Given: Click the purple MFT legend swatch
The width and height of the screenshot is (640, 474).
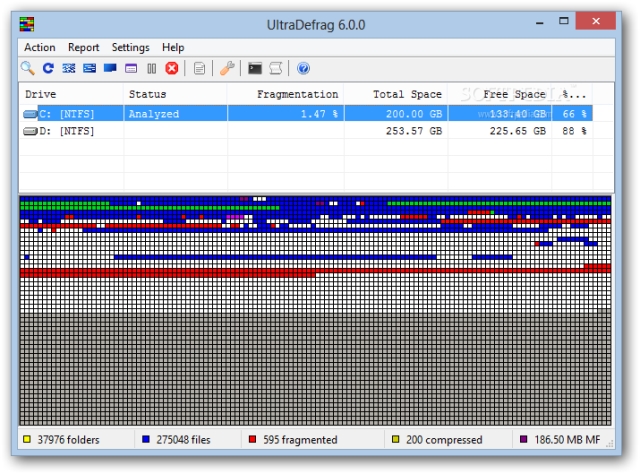Looking at the screenshot, I should pos(524,439).
